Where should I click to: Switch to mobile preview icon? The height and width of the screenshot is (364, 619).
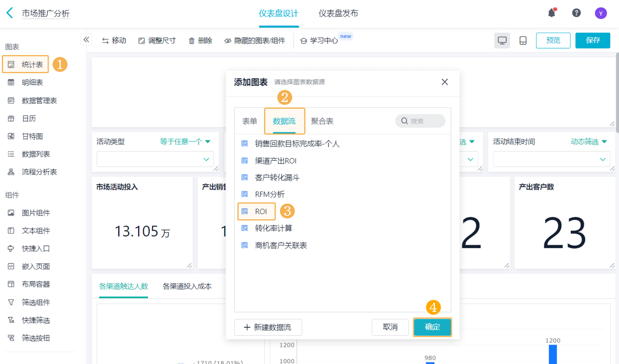(523, 40)
